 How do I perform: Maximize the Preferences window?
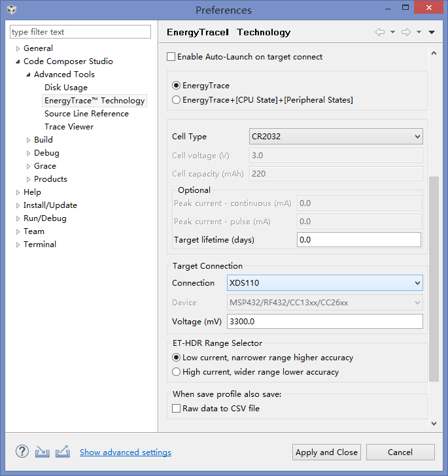click(405, 8)
